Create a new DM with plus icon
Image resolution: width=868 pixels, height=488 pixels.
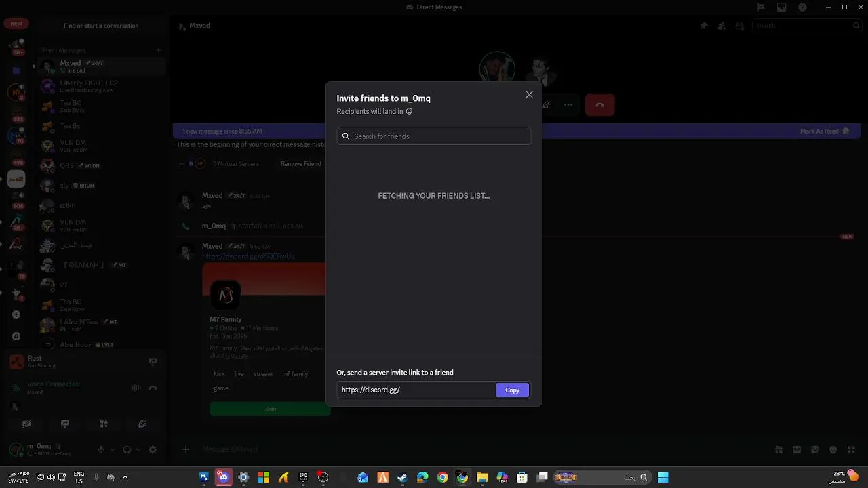coord(159,50)
